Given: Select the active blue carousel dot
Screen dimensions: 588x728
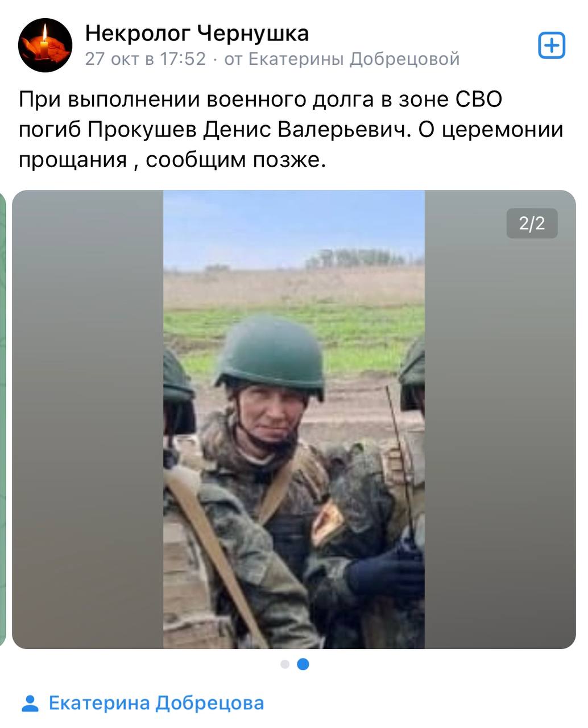Looking at the screenshot, I should [303, 664].
